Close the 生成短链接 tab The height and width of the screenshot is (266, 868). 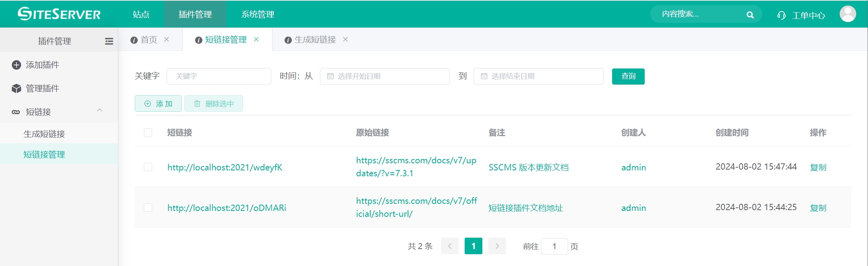(x=345, y=39)
